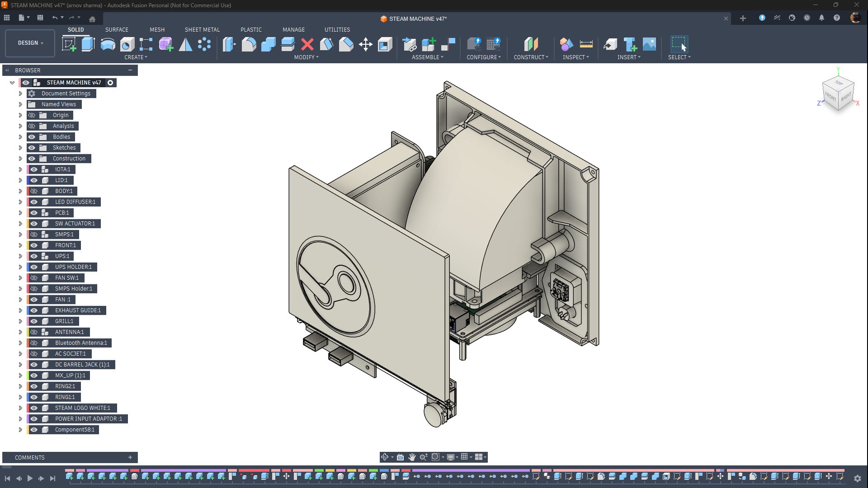Hide the LID:1 component
This screenshot has width=868, height=488.
[x=34, y=180]
